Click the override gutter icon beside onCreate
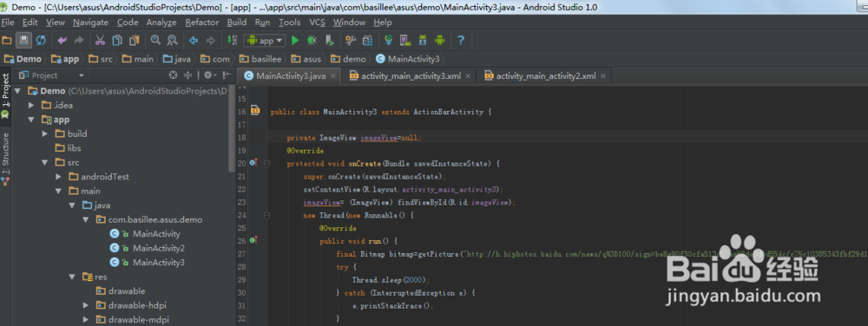868x326 pixels. coord(253,162)
